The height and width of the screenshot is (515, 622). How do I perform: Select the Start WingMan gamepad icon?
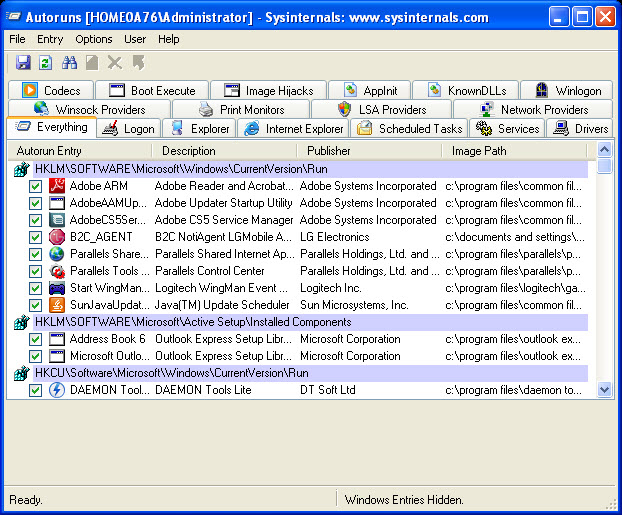pos(57,288)
